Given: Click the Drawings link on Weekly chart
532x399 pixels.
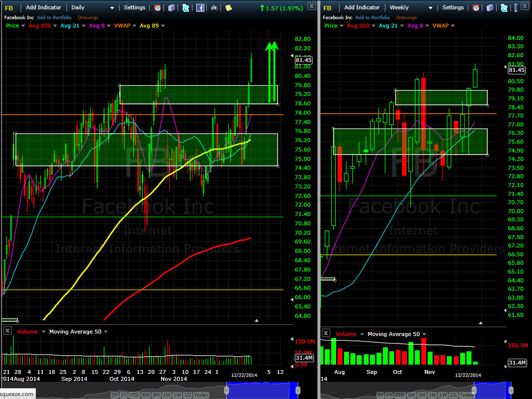Looking at the screenshot, I should tap(406, 18).
